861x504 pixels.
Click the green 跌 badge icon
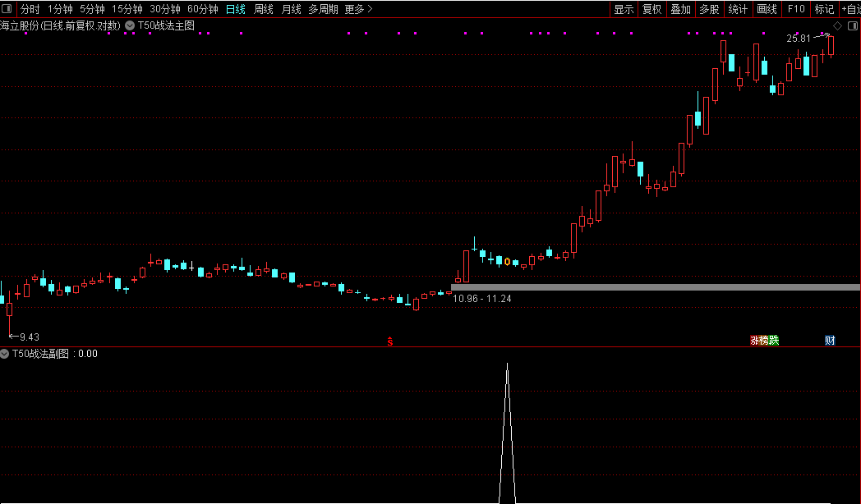click(x=774, y=341)
